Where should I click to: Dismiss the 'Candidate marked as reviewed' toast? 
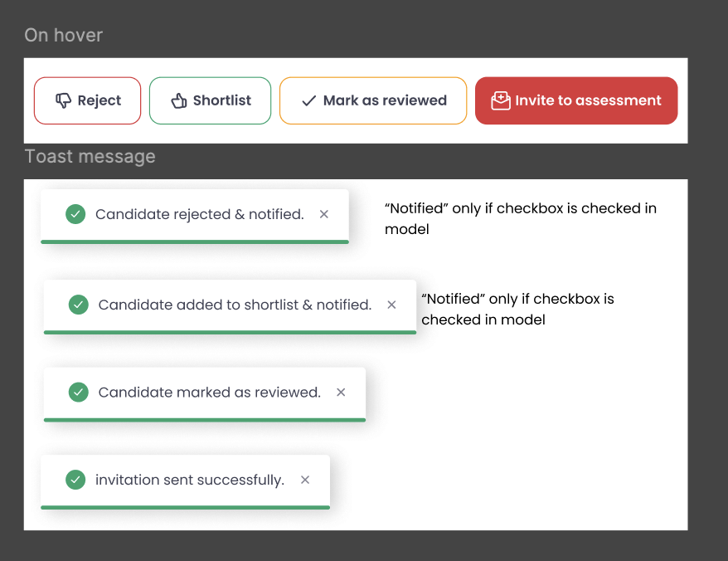(341, 393)
